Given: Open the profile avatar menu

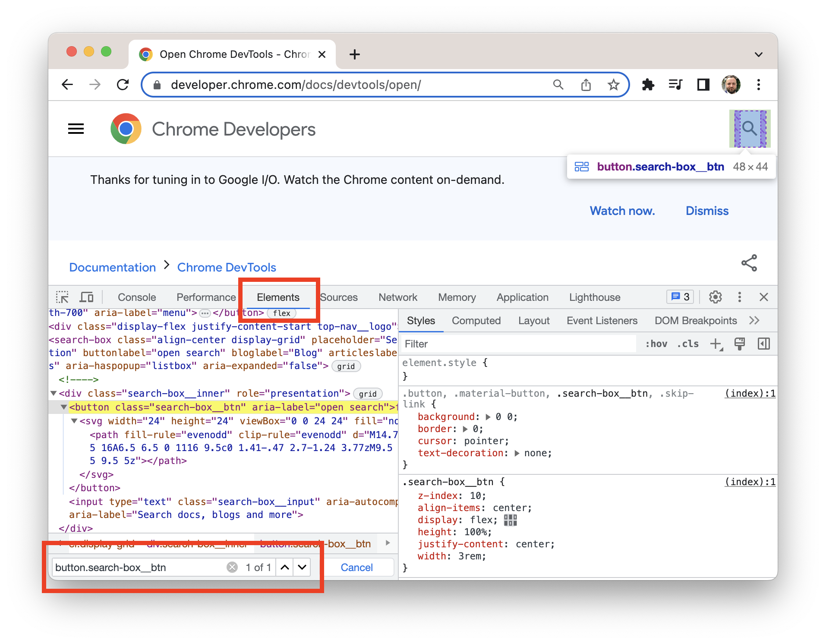Looking at the screenshot, I should coord(731,85).
